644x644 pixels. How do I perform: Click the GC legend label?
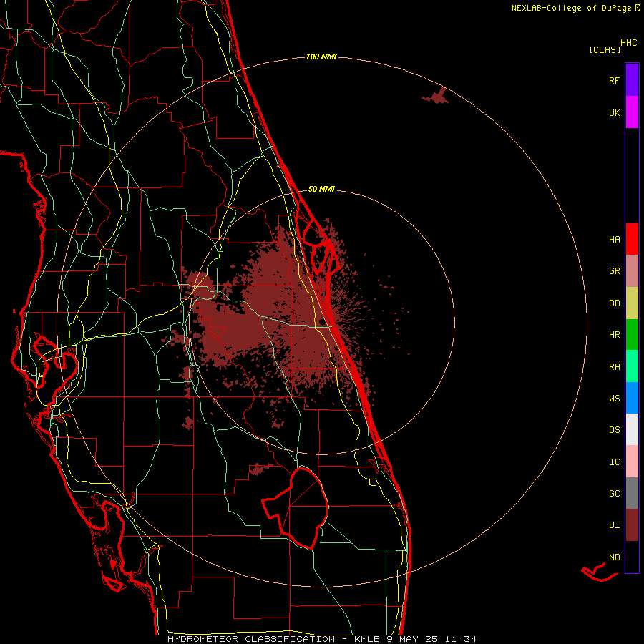614,494
